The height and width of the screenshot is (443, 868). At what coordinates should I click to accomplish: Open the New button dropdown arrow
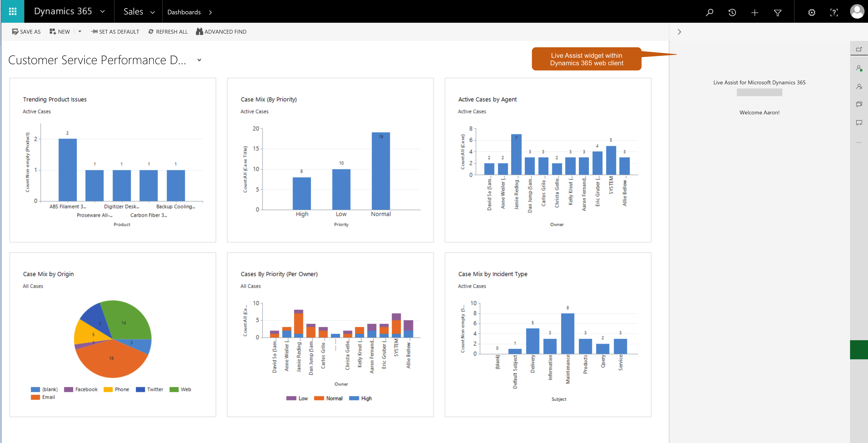click(80, 31)
